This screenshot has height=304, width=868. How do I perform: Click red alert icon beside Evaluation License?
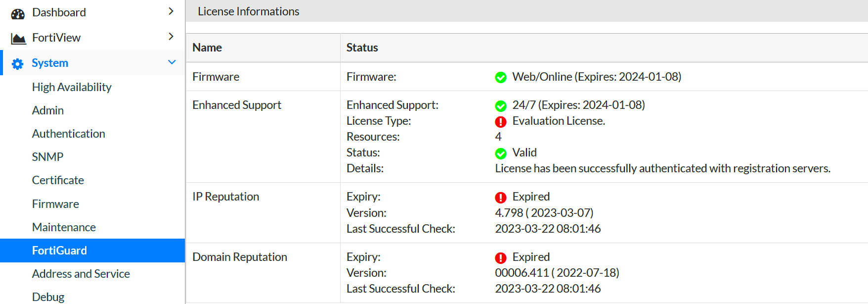click(501, 122)
